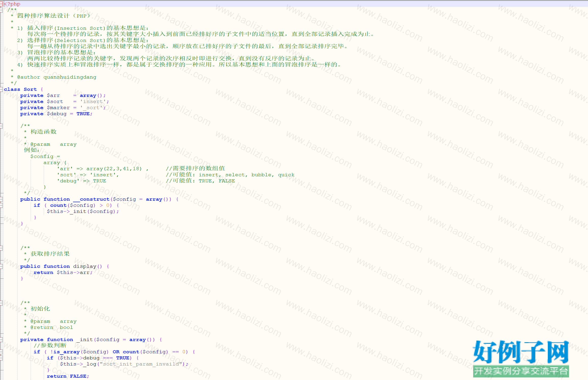Collapse the _init function fold marker
This screenshot has height=380, width=588.
tap(1, 340)
